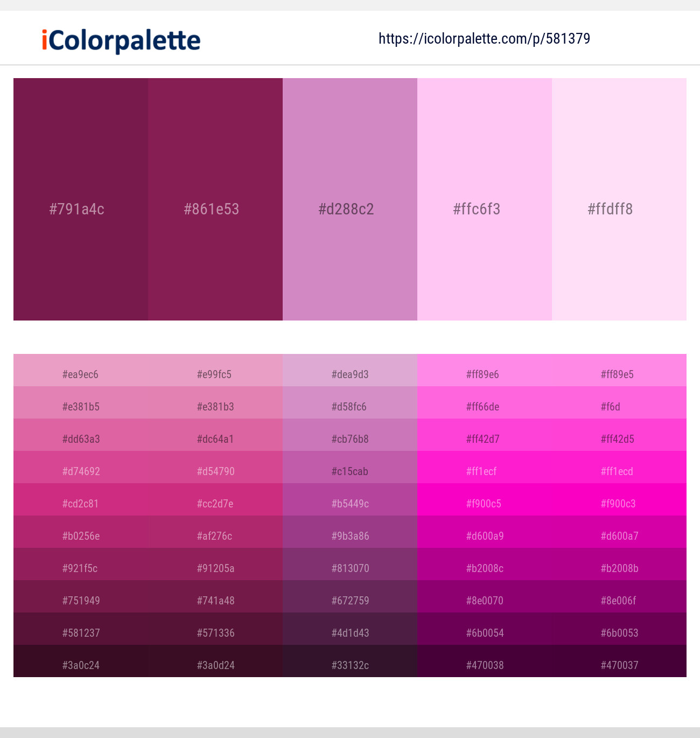The image size is (700, 738).
Task: Click the #e381b5 shade cell
Action: (81, 406)
